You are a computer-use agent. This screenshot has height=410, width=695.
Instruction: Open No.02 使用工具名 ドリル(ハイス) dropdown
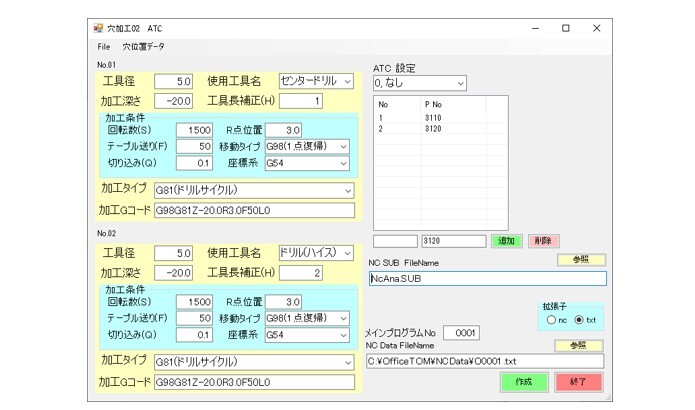click(347, 253)
